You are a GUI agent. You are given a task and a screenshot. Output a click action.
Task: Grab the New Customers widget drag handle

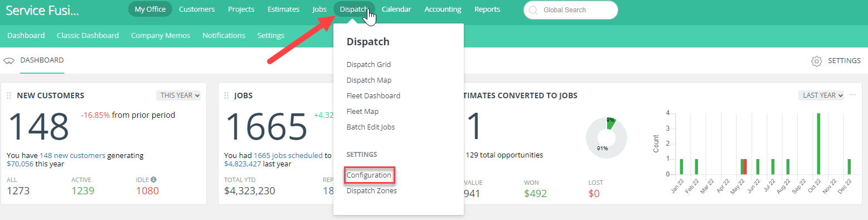click(9, 95)
